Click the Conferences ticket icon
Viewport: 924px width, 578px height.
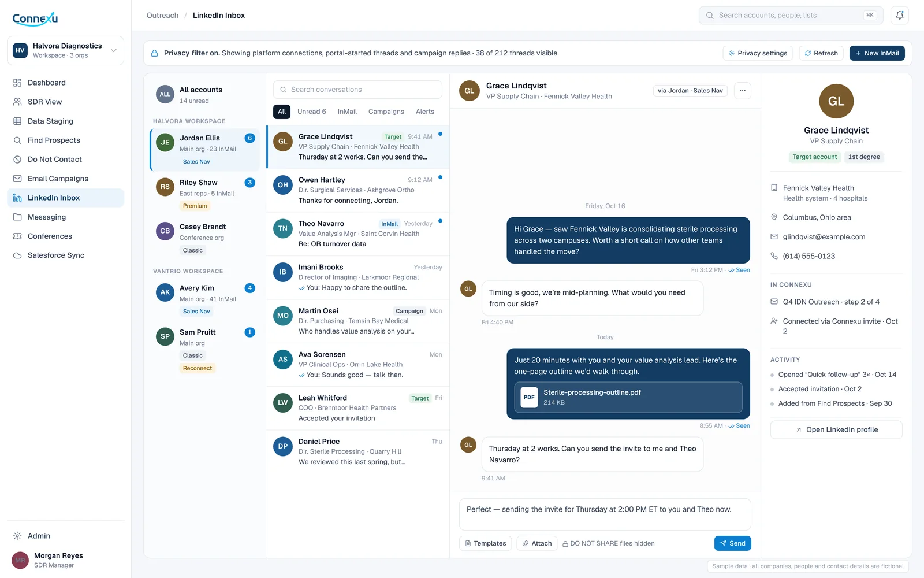[x=17, y=236]
